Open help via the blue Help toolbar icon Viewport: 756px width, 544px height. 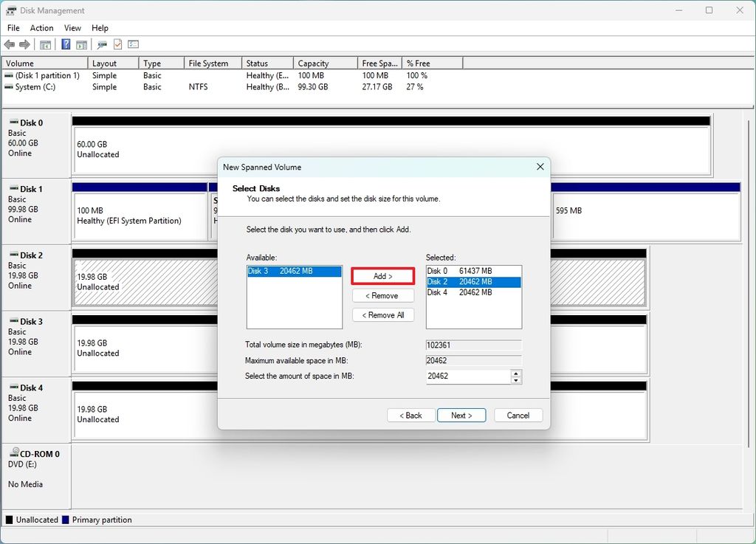pos(64,44)
